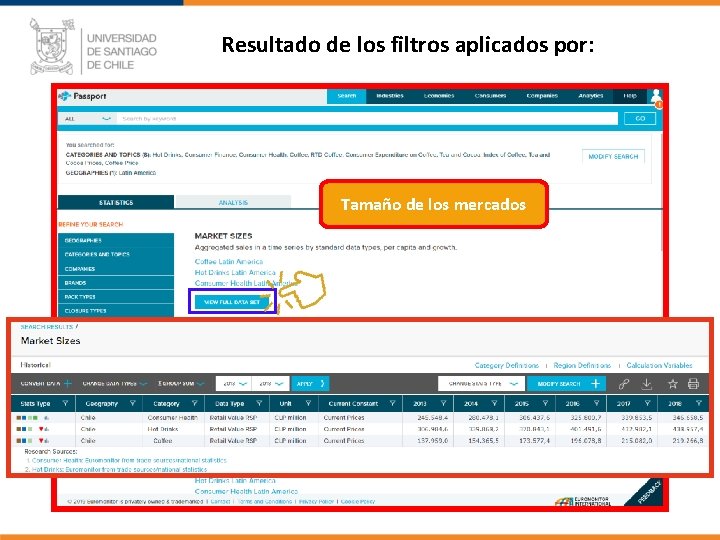
Task: Click the printer icon
Action: click(x=693, y=384)
